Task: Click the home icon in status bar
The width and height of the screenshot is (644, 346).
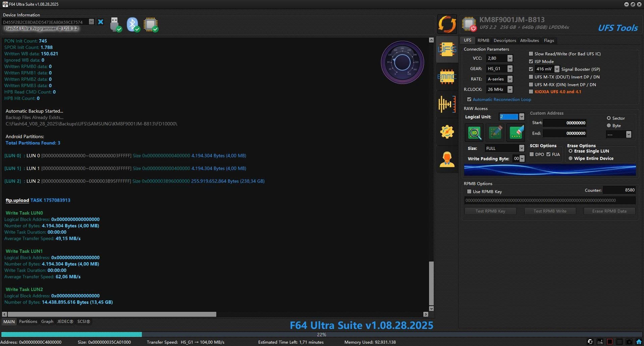Action: 639,342
